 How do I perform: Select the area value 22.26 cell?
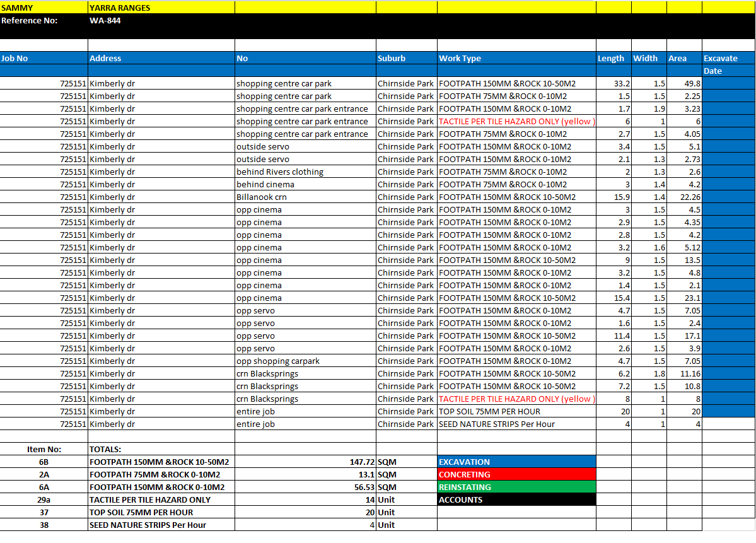(684, 197)
